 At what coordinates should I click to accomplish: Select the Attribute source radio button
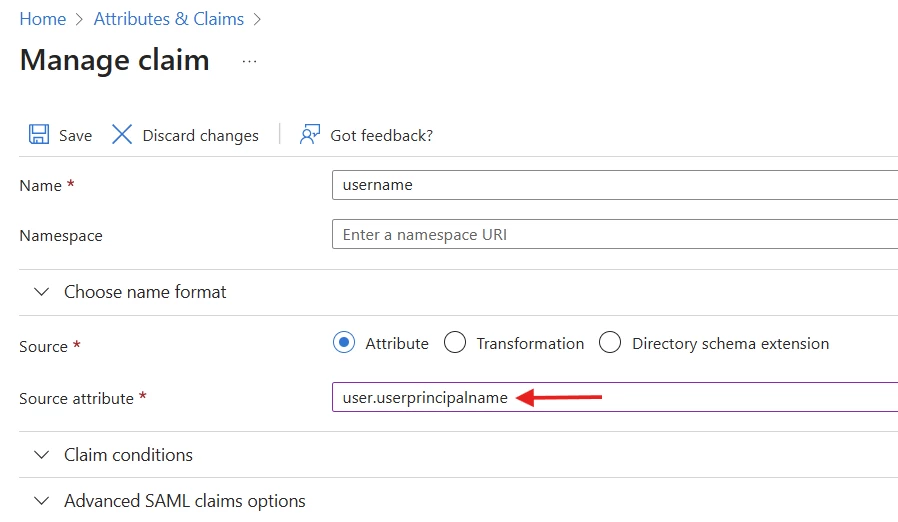[344, 343]
